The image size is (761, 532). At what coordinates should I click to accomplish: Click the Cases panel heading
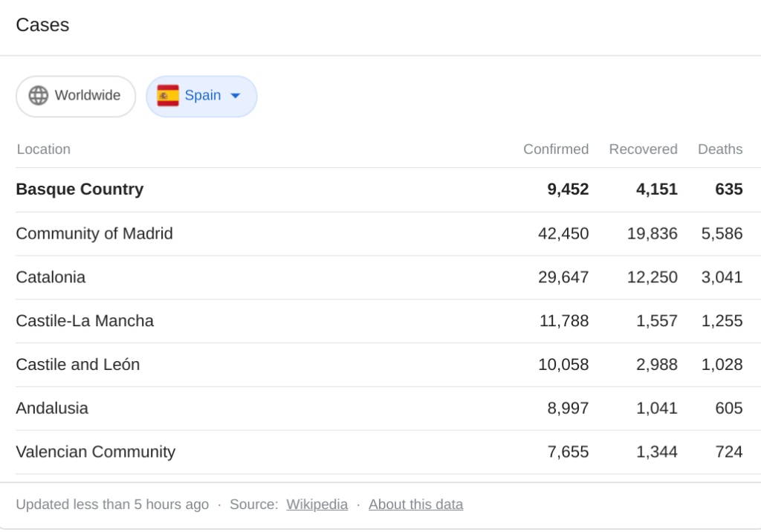pyautogui.click(x=42, y=25)
